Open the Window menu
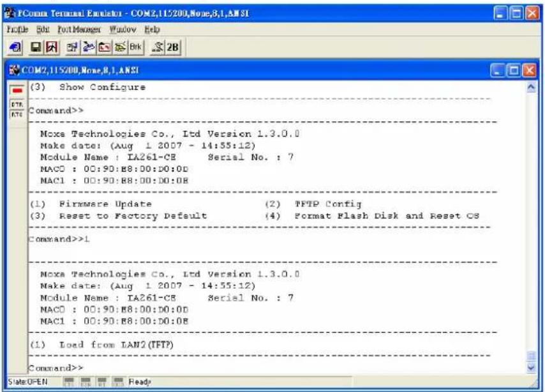Image resolution: width=545 pixels, height=392 pixels. point(123,29)
